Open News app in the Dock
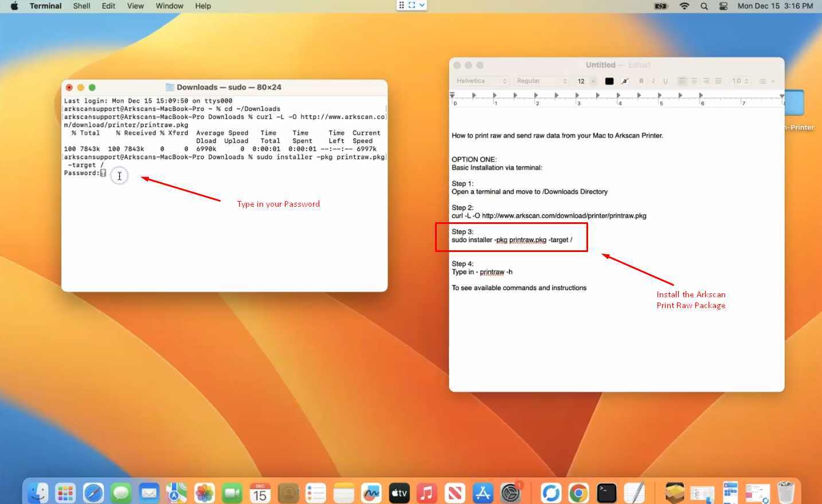Screen dimensions: 822x504 point(455,493)
